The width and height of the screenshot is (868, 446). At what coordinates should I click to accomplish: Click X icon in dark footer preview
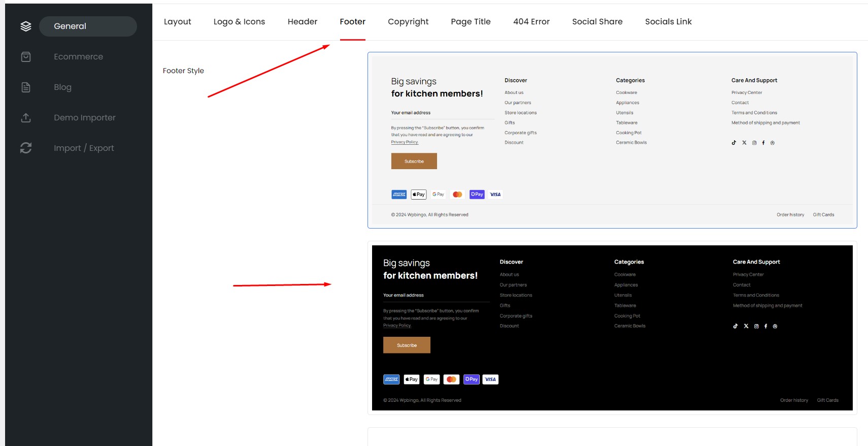pos(746,326)
